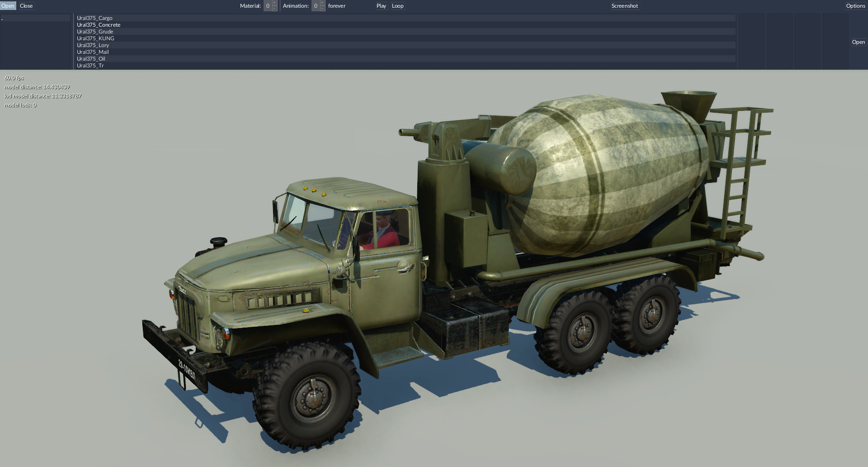Toggle the Loop animation button
868x467 pixels.
tap(397, 6)
